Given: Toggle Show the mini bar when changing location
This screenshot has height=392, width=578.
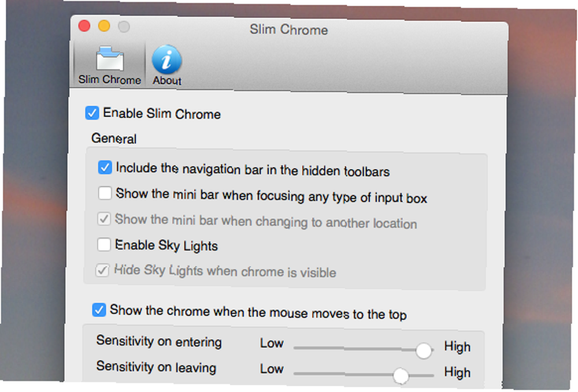Looking at the screenshot, I should point(103,219).
